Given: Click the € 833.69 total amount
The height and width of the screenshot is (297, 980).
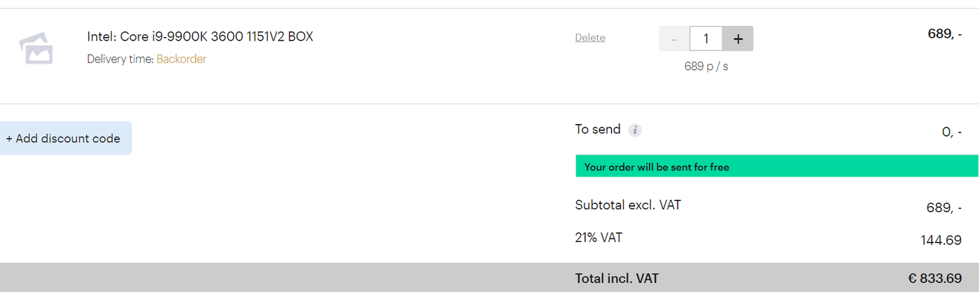Looking at the screenshot, I should pos(934,278).
